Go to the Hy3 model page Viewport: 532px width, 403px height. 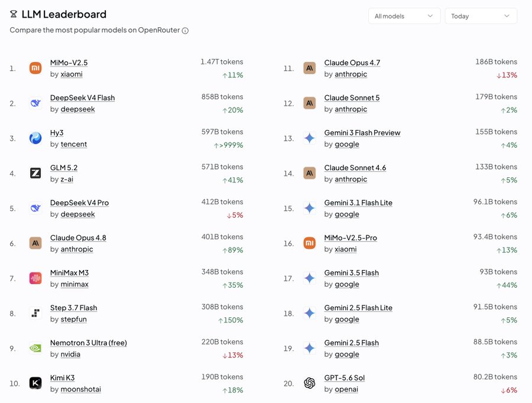click(x=57, y=132)
